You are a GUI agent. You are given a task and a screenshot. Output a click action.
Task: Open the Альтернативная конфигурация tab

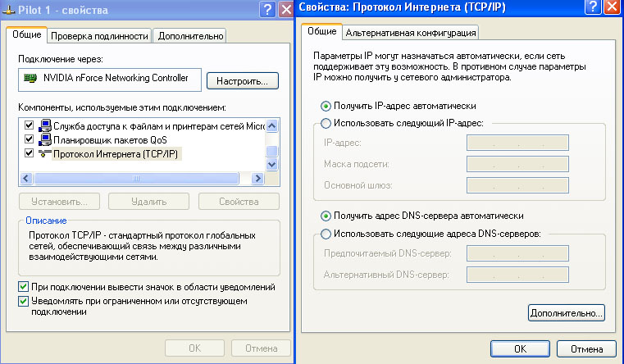pyautogui.click(x=410, y=33)
